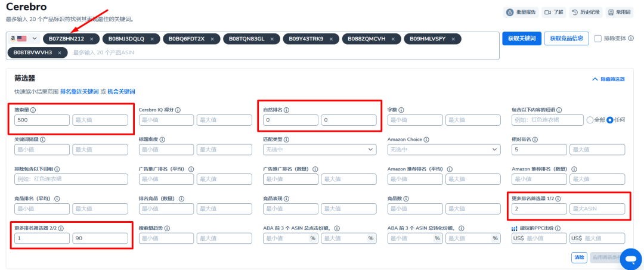The height and width of the screenshot is (270, 644).
Task: Click the info icon beside Cerebro IQ 得分
Action: (178, 110)
